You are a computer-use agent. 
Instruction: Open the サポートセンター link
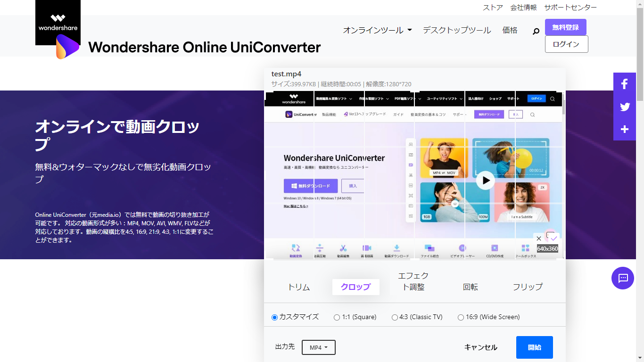coord(570,8)
